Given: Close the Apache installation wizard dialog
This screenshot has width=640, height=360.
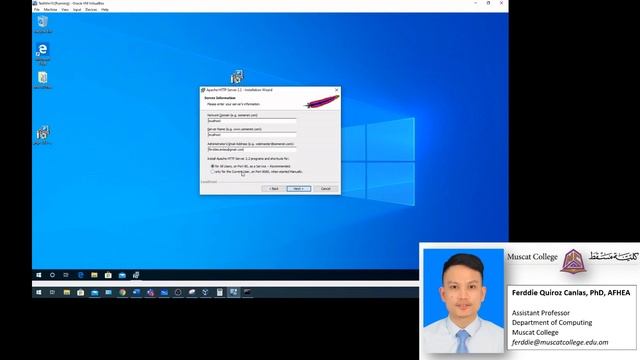Looking at the screenshot, I should click(x=336, y=90).
